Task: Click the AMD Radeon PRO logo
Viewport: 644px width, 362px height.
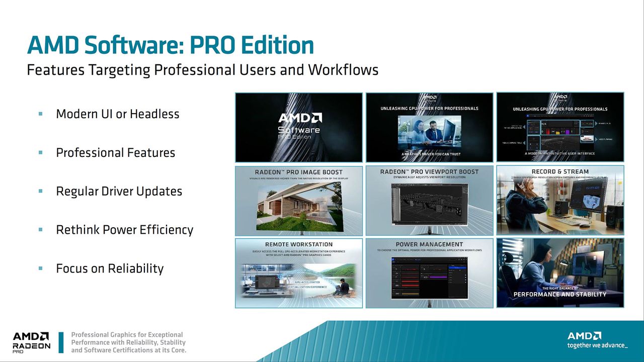Action: [31, 342]
